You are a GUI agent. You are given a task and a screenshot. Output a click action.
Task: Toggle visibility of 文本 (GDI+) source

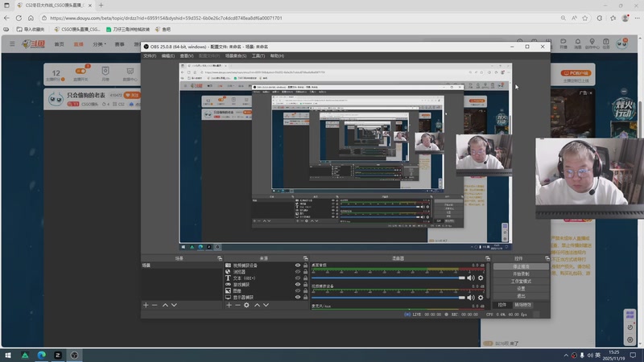tap(298, 278)
